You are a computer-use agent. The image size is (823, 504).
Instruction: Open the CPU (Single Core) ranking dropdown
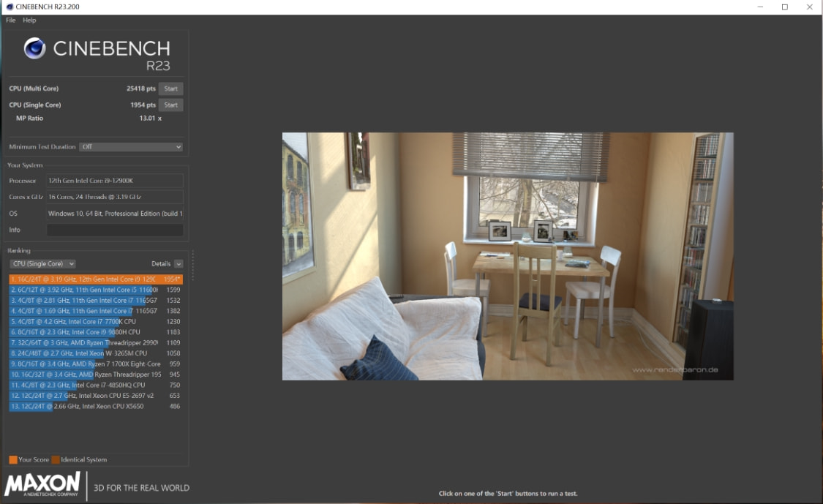pos(42,263)
